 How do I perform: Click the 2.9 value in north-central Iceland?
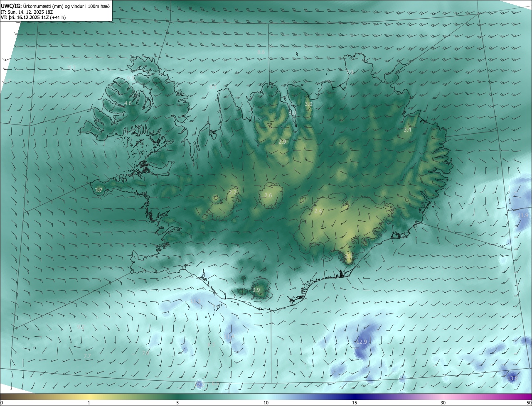coord(282,142)
